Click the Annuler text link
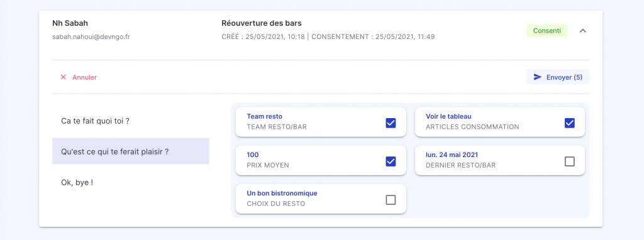This screenshot has height=240, width=644. (85, 77)
